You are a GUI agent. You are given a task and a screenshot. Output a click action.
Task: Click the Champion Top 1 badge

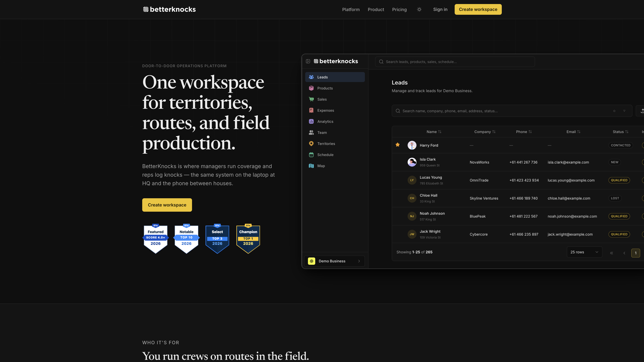click(248, 239)
